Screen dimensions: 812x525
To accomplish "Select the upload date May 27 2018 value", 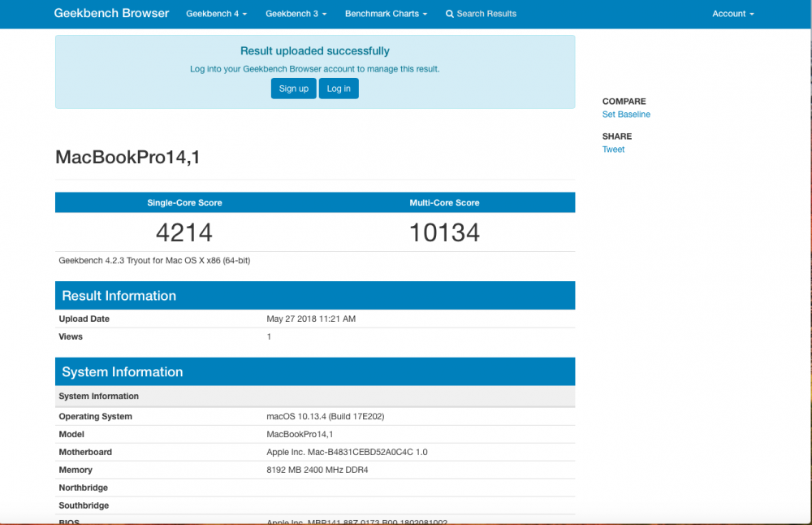I will 311,319.
